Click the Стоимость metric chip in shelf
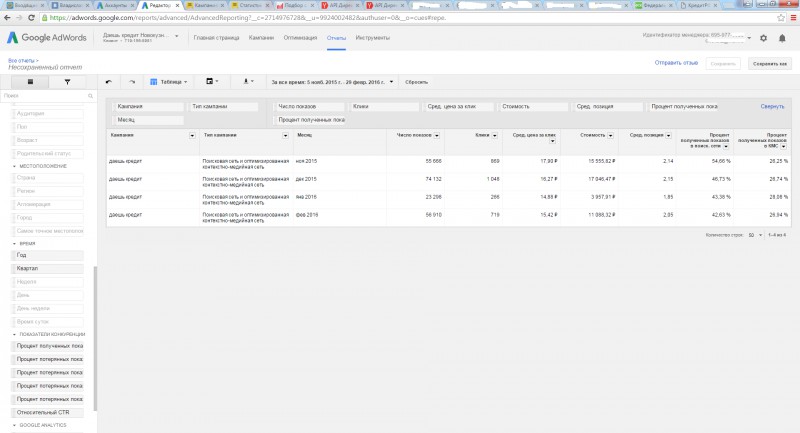 pos(534,107)
